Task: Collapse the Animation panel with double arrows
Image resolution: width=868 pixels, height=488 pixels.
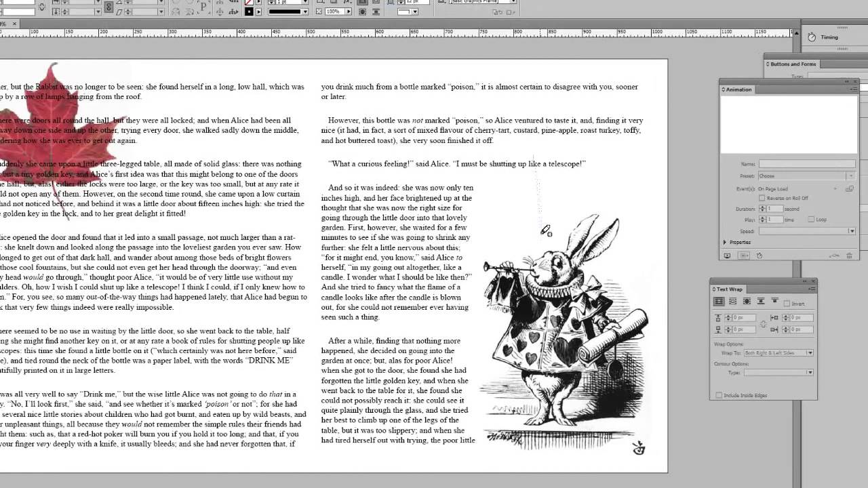Action: pyautogui.click(x=847, y=82)
